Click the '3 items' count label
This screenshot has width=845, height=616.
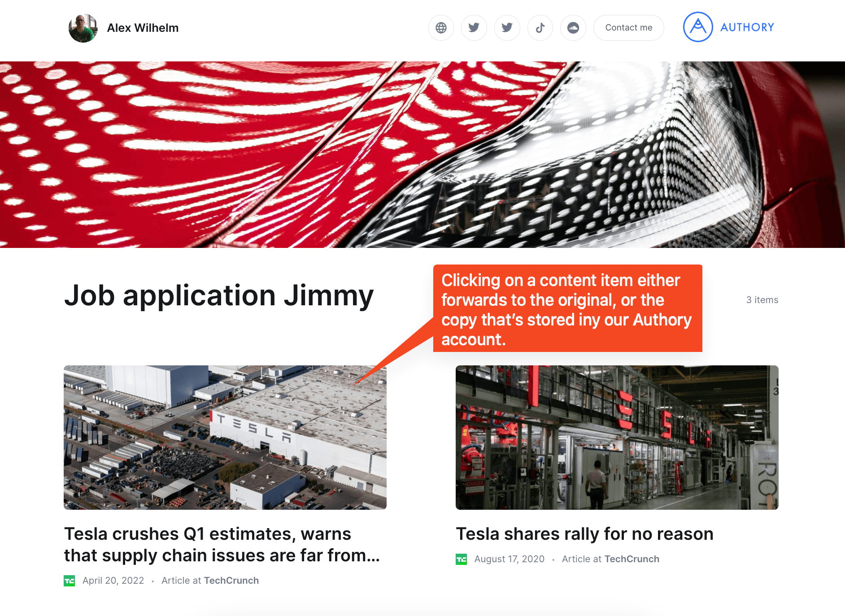click(x=762, y=300)
